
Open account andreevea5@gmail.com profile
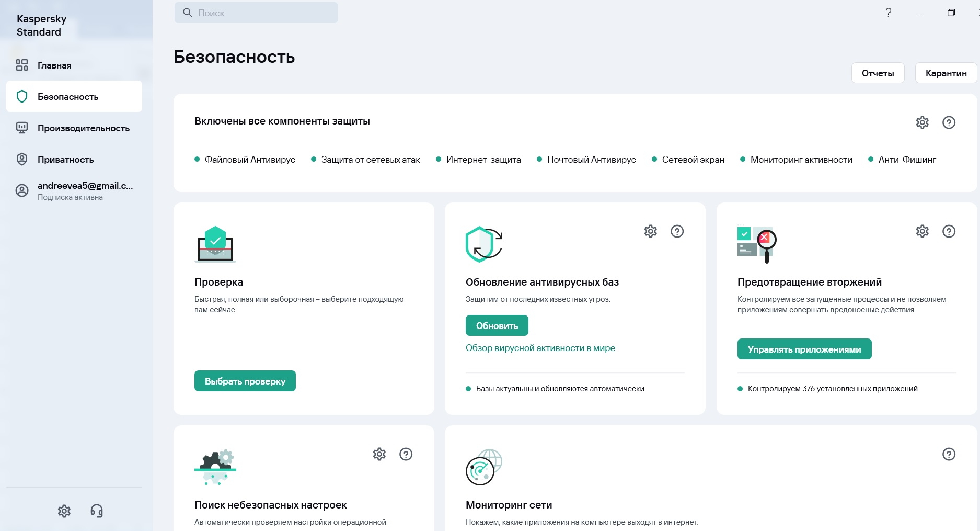pyautogui.click(x=85, y=190)
